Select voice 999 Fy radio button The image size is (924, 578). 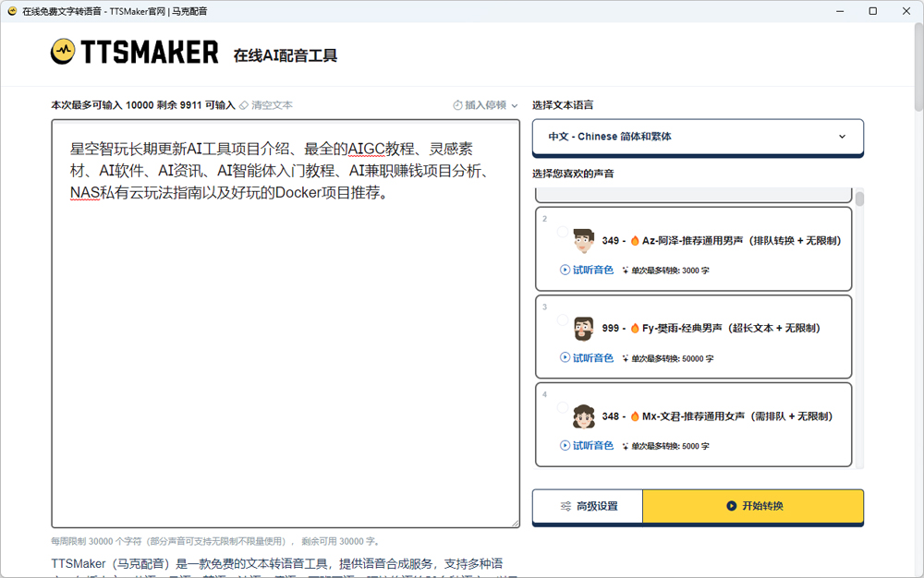563,319
